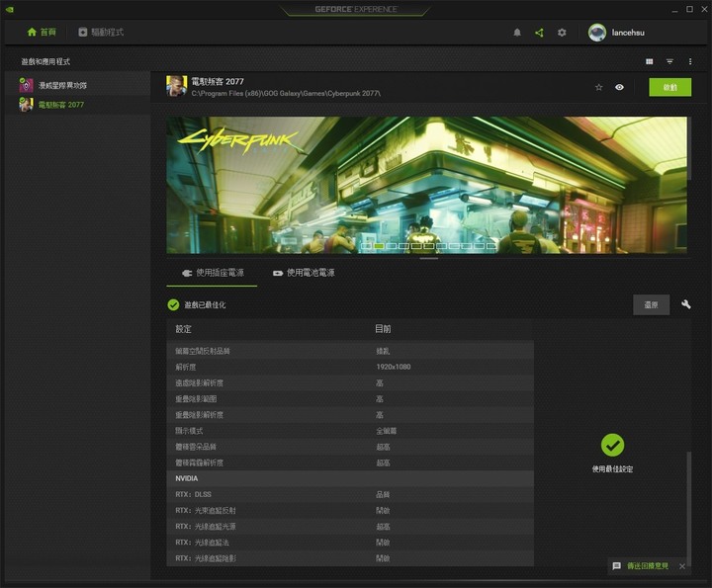
Task: Click the large green optimal settings checkmark
Action: tap(612, 445)
